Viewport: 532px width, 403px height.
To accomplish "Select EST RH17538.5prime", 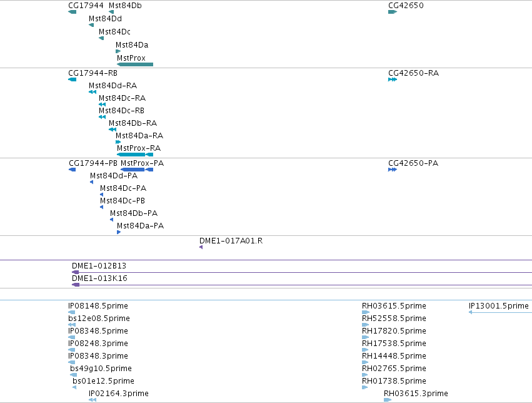I will tap(394, 344).
